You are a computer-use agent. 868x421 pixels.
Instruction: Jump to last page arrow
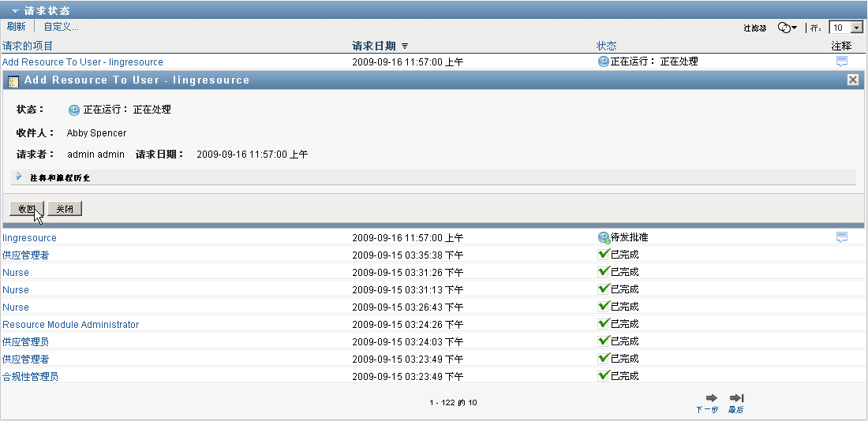coord(737,398)
